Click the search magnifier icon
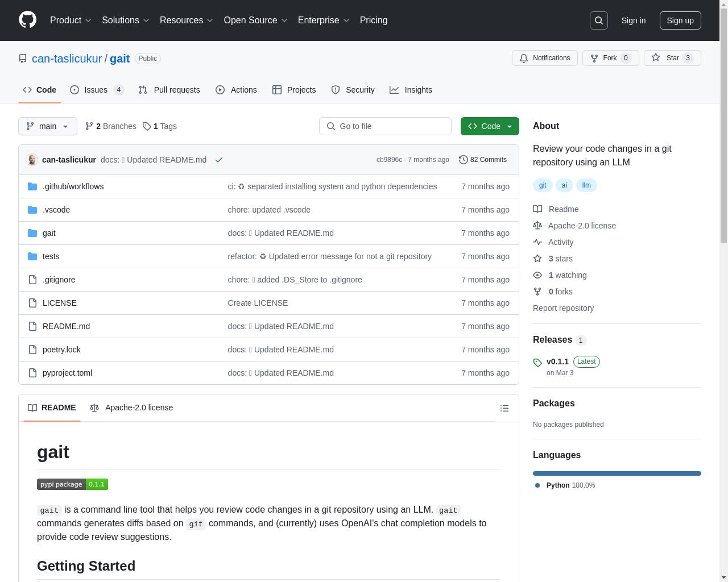 [x=599, y=20]
